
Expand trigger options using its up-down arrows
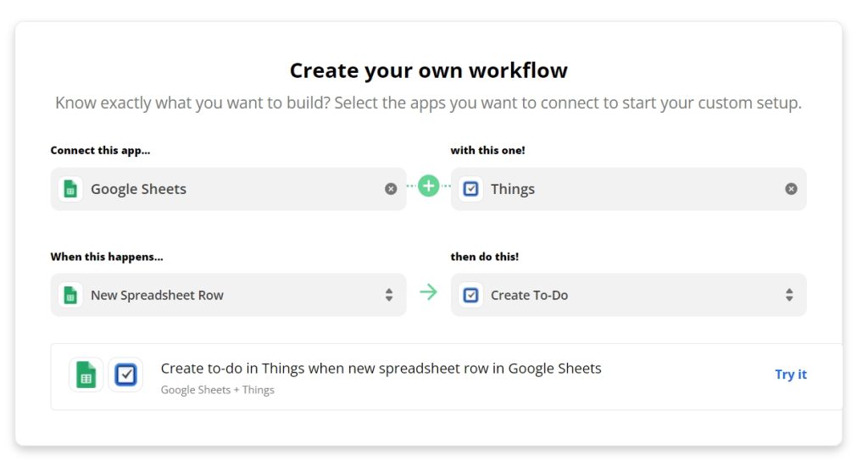coord(389,295)
